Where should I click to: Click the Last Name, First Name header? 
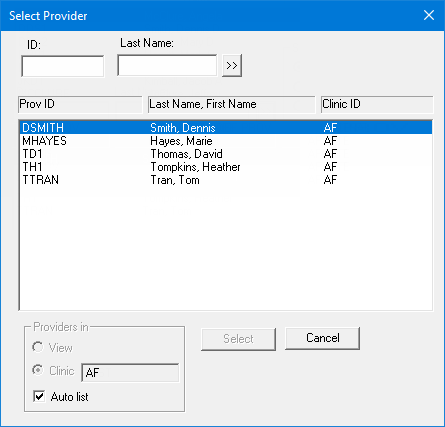tap(231, 104)
